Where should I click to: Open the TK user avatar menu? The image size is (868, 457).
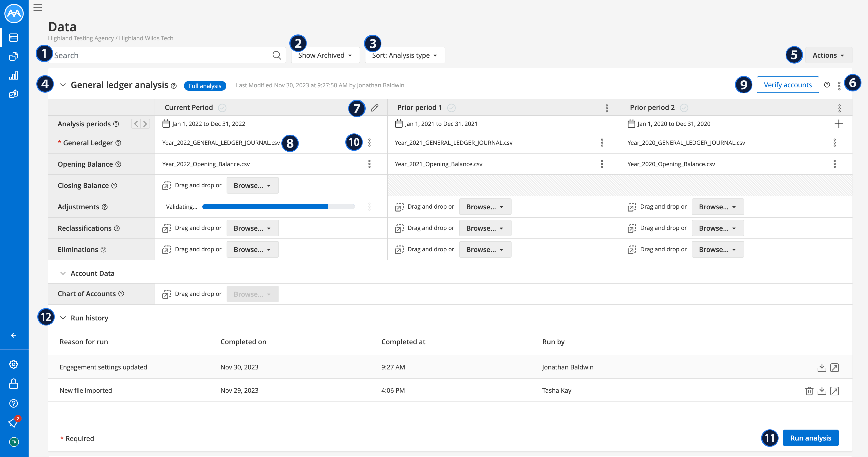(14, 442)
